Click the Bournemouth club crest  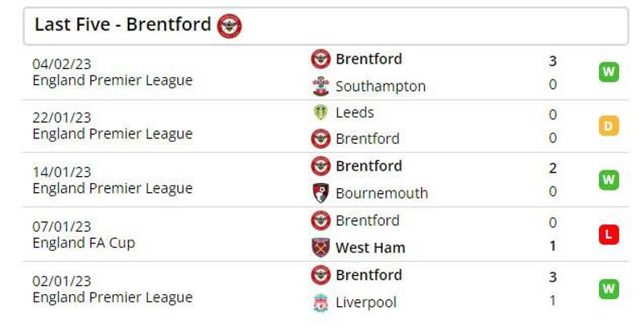tap(320, 193)
